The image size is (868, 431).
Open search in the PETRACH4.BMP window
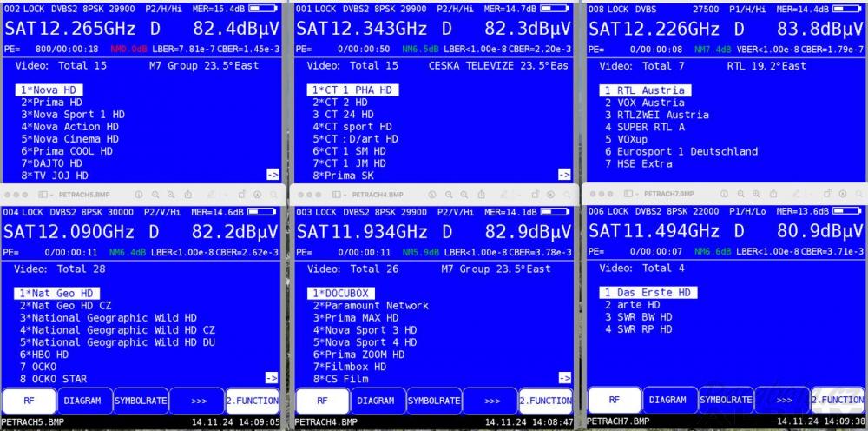[567, 195]
